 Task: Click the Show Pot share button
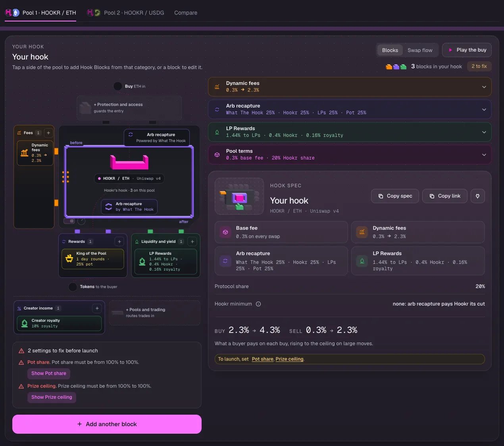[49, 373]
